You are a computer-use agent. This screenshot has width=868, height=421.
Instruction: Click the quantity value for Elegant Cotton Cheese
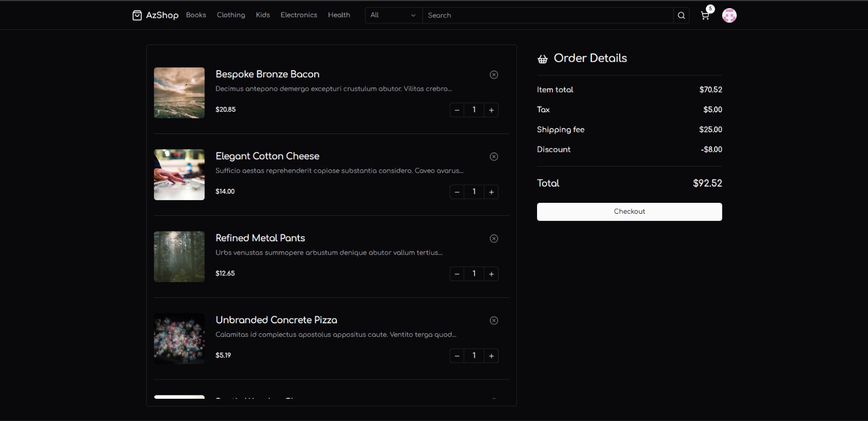click(x=474, y=192)
